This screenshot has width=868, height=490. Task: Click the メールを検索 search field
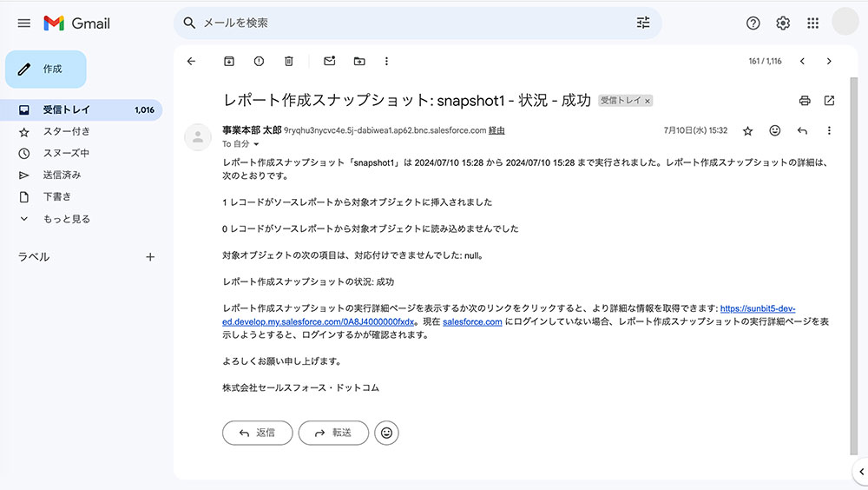click(x=418, y=23)
